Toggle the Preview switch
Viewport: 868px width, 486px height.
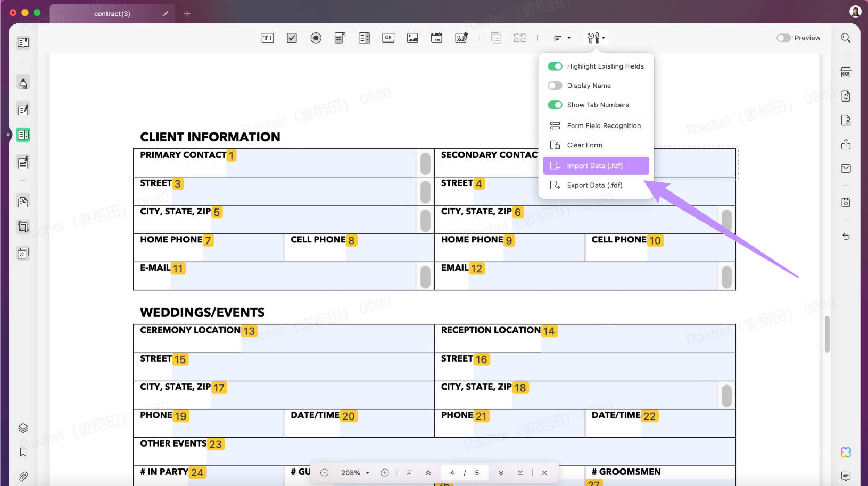783,38
